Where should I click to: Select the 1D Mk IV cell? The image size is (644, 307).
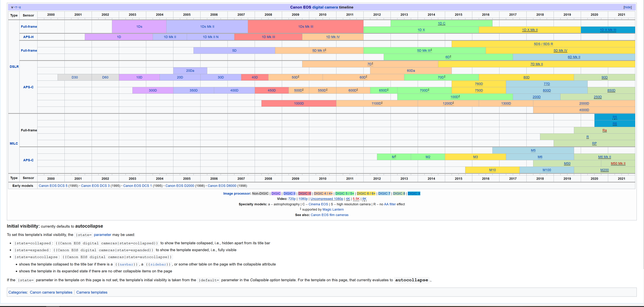pos(333,37)
